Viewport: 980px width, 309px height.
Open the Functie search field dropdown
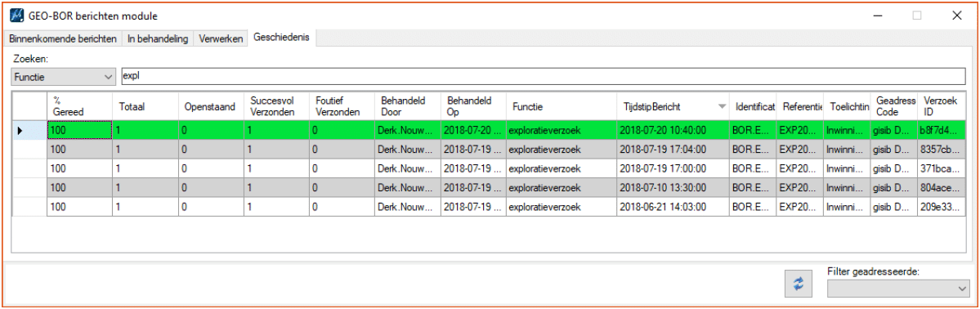pyautogui.click(x=63, y=77)
